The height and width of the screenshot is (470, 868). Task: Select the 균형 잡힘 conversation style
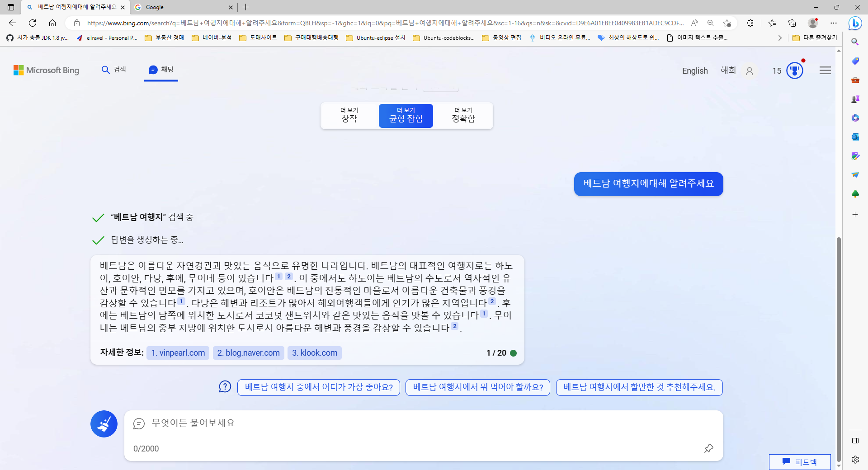[x=406, y=116]
